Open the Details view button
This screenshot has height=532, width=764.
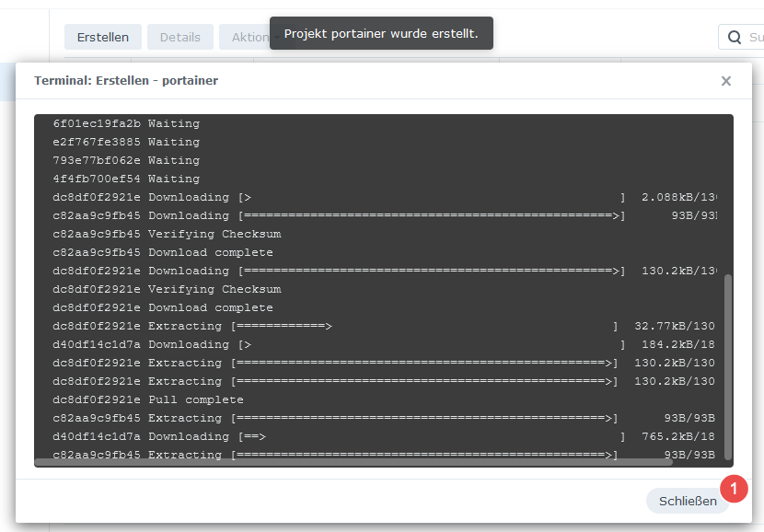[180, 37]
